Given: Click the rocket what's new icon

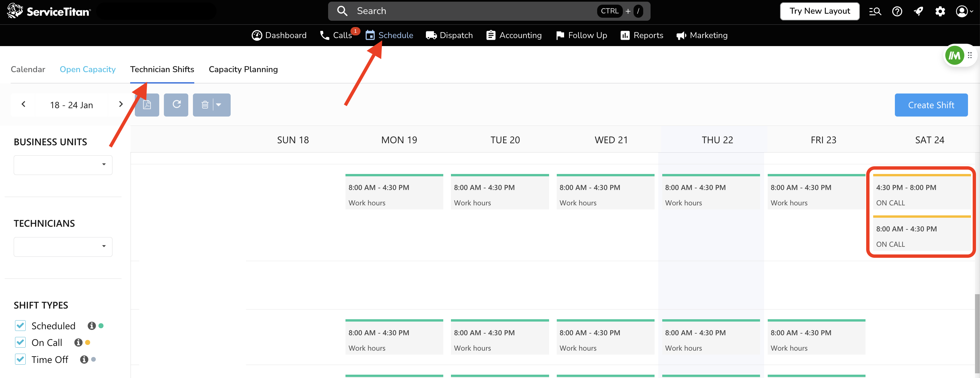Looking at the screenshot, I should 918,11.
